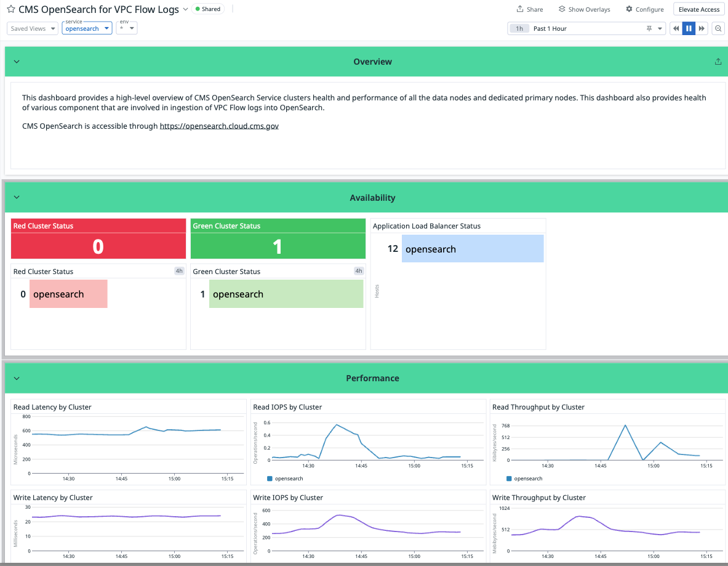Step the time frame backward
Screen dimensions: 728x566
676,28
